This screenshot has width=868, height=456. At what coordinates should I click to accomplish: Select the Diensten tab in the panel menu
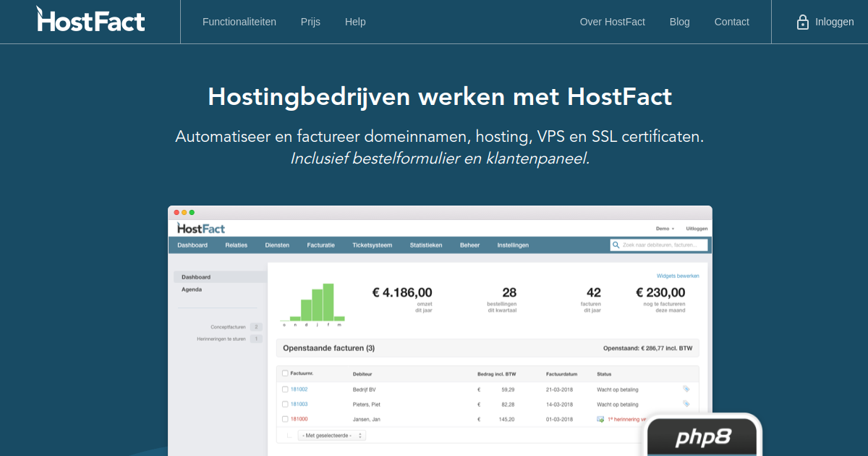tap(277, 245)
